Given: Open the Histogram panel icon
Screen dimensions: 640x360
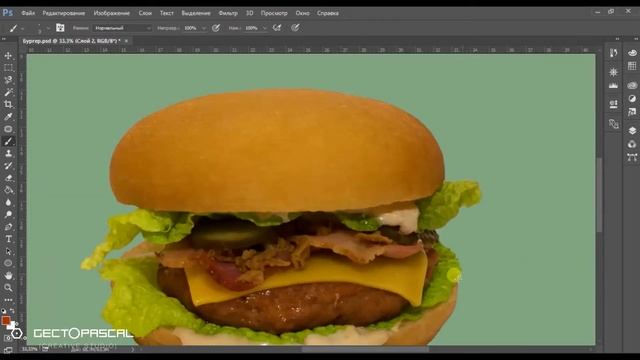Looking at the screenshot, I should (x=613, y=86).
